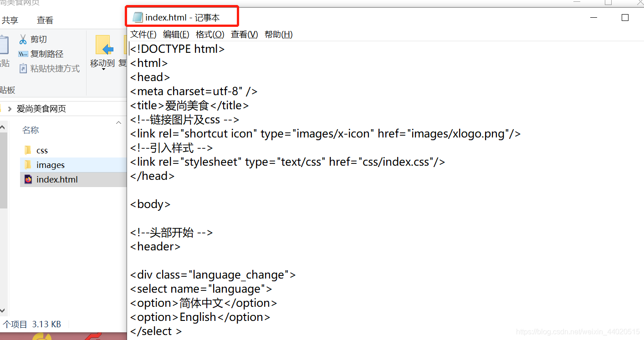The width and height of the screenshot is (644, 340).
Task: Click the <title>爱尚美食</title> line
Action: pyautogui.click(x=189, y=106)
